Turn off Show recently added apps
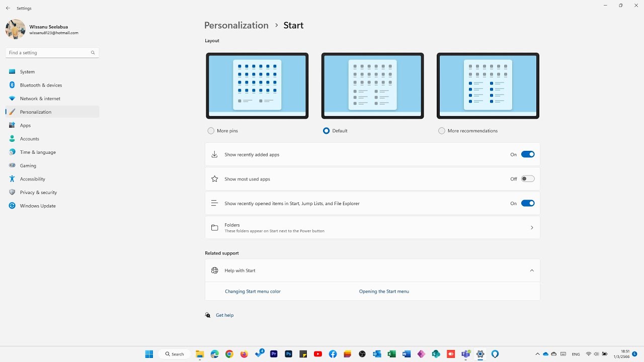This screenshot has width=644, height=362. (x=528, y=154)
